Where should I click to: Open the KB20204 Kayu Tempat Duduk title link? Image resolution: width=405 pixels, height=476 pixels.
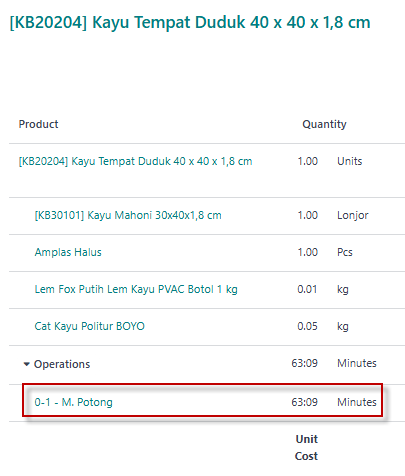click(190, 23)
